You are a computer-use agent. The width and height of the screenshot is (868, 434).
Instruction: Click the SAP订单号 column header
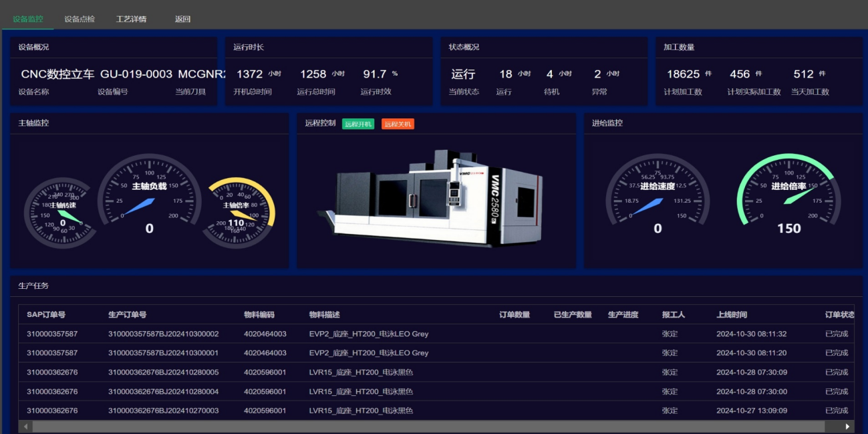pyautogui.click(x=46, y=314)
